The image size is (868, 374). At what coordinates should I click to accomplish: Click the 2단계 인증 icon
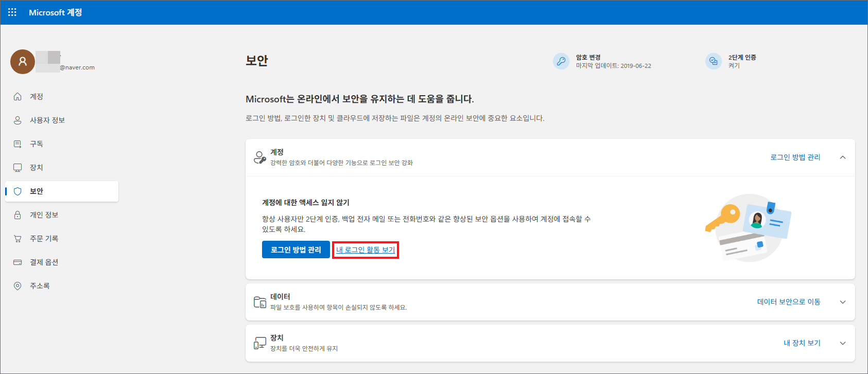coord(714,61)
